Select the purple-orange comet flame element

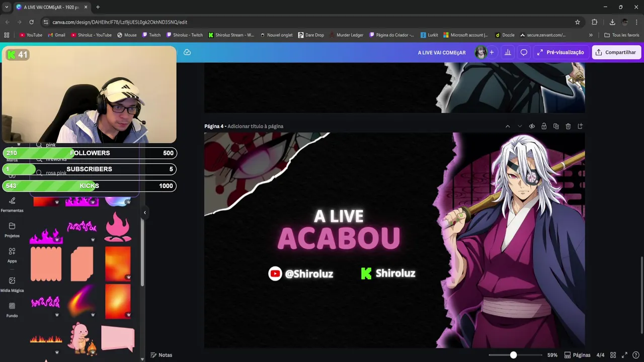click(82, 301)
